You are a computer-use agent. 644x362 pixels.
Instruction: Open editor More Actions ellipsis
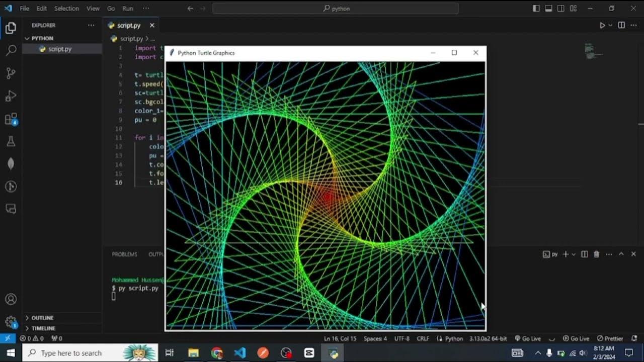pyautogui.click(x=633, y=25)
